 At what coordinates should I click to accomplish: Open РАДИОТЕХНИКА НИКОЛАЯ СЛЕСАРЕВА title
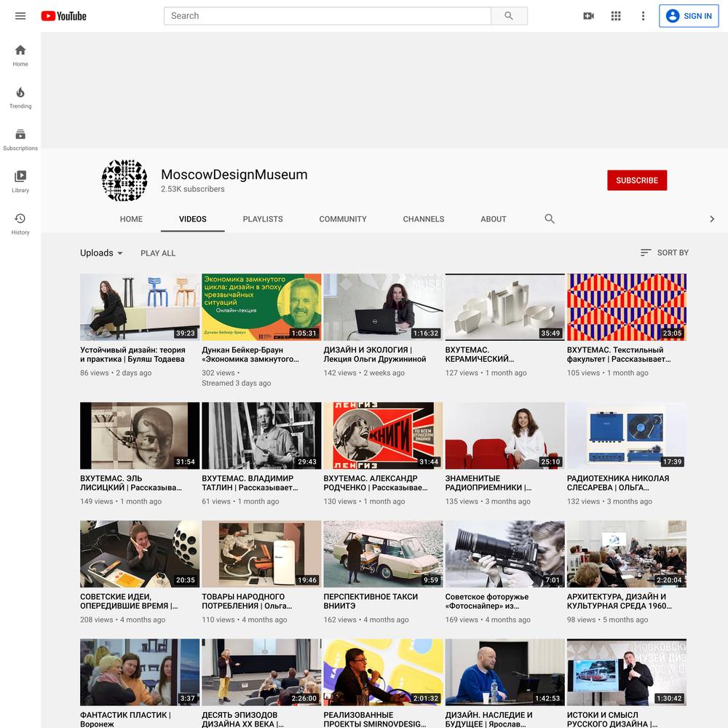tap(618, 483)
